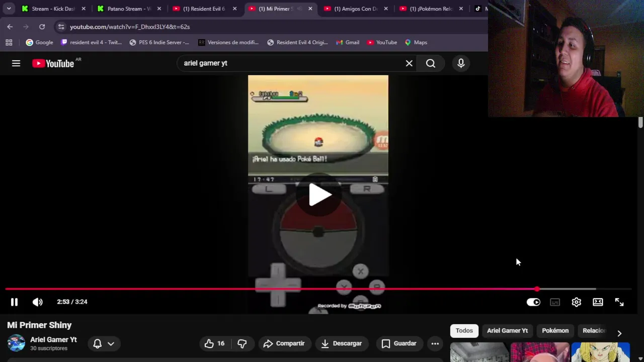Open the PES 6 Indie Server bookmark
The image size is (644, 362).
coord(159,42)
